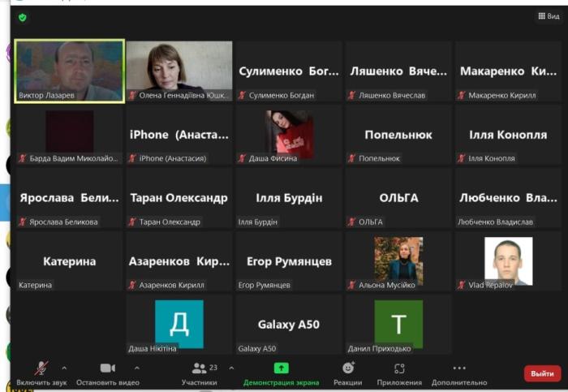Open the Реакции reactions menu

(348, 372)
